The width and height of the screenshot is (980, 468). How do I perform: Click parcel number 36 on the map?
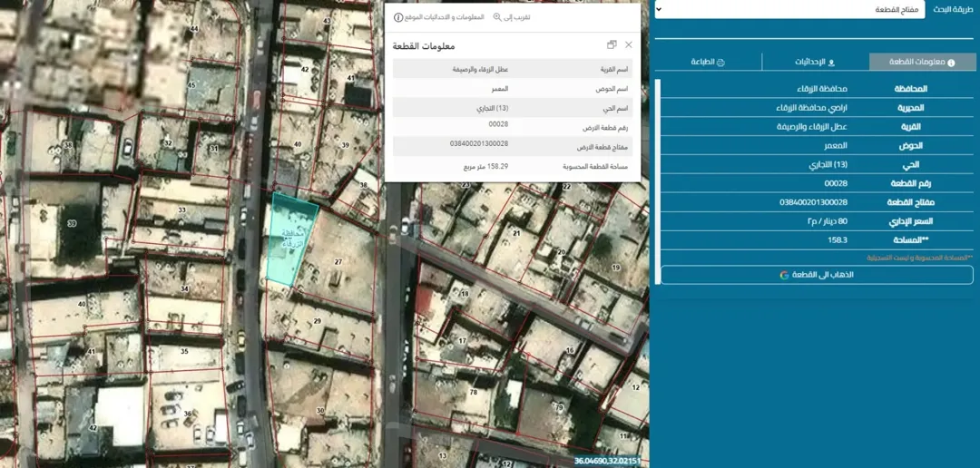coord(188,414)
